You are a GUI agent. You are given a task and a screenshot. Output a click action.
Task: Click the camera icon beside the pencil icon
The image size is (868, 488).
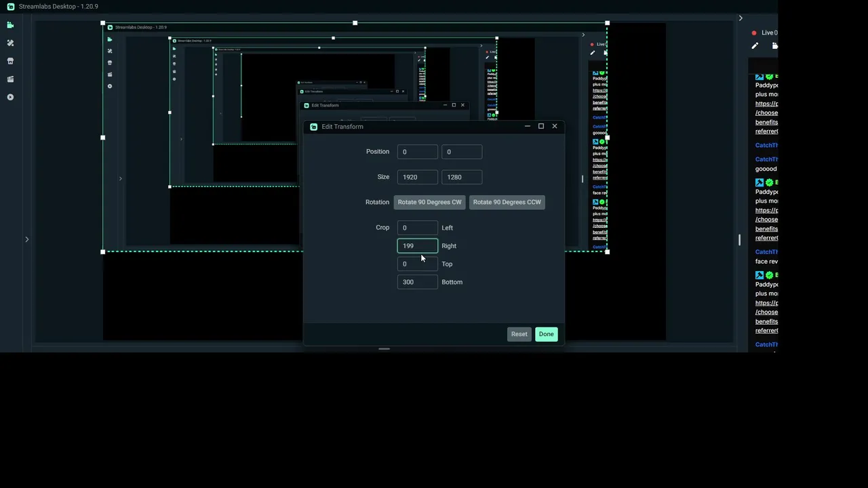pyautogui.click(x=774, y=45)
